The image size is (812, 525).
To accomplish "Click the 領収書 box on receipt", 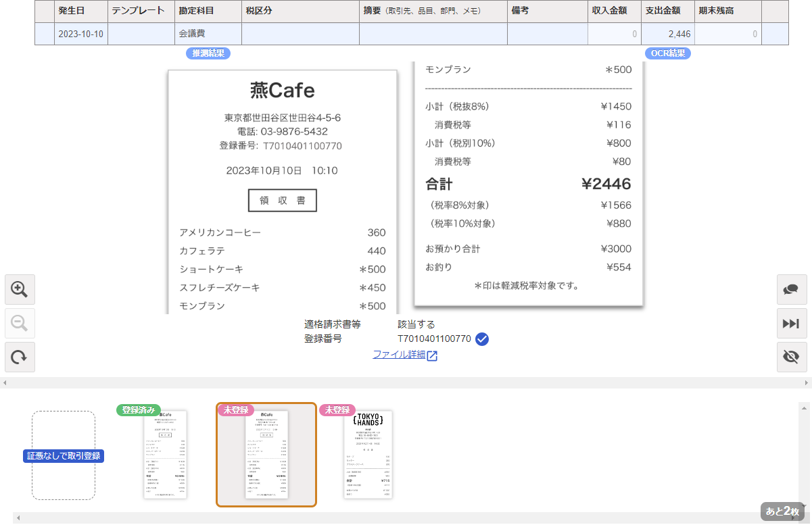I will [283, 201].
